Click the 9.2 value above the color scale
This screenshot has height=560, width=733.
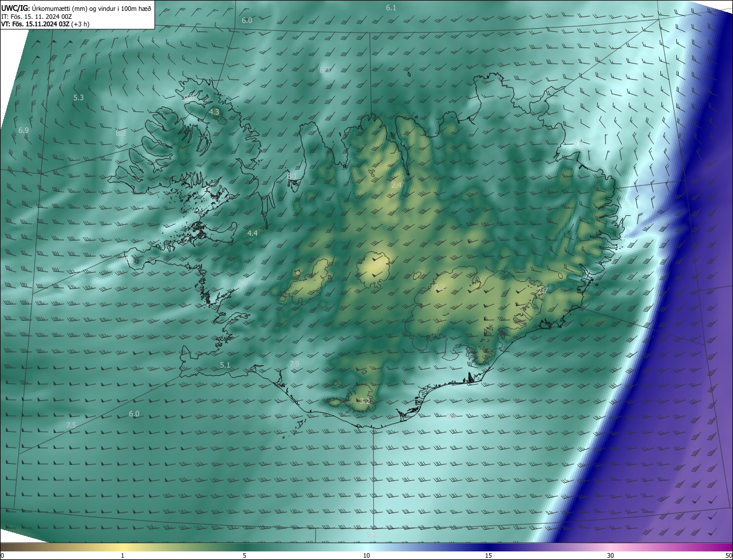tap(372, 534)
